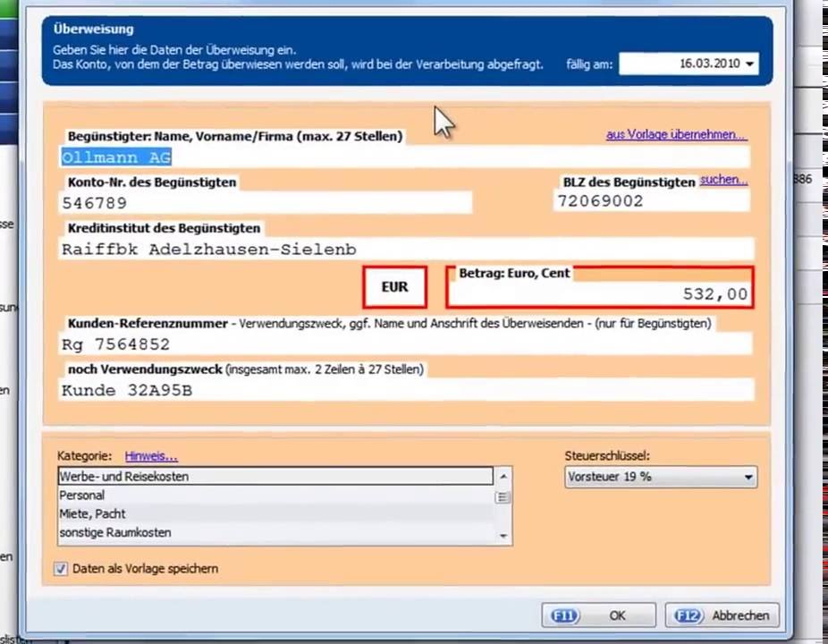Click the F11 icon on the OK button
Screen dimensions: 828x644
coord(564,615)
